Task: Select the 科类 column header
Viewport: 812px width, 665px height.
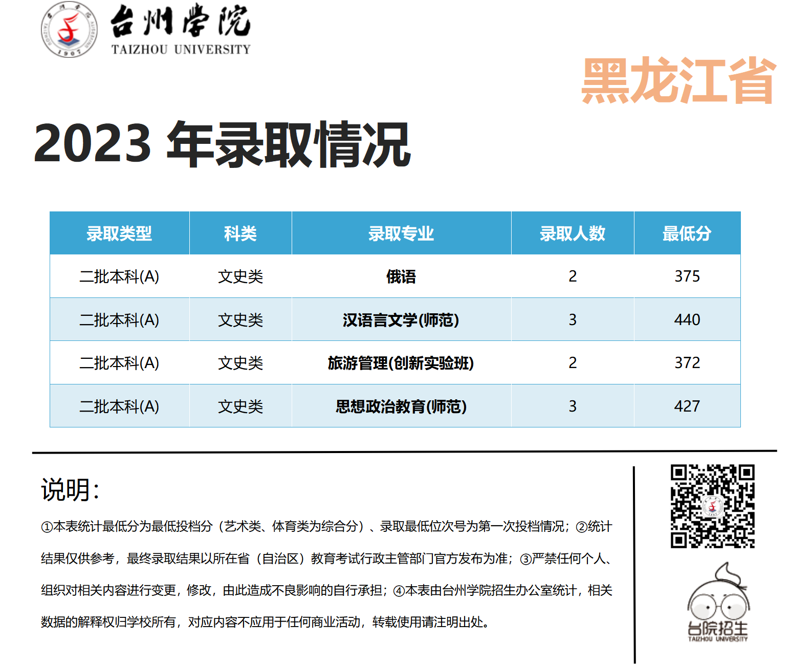Action: (240, 233)
